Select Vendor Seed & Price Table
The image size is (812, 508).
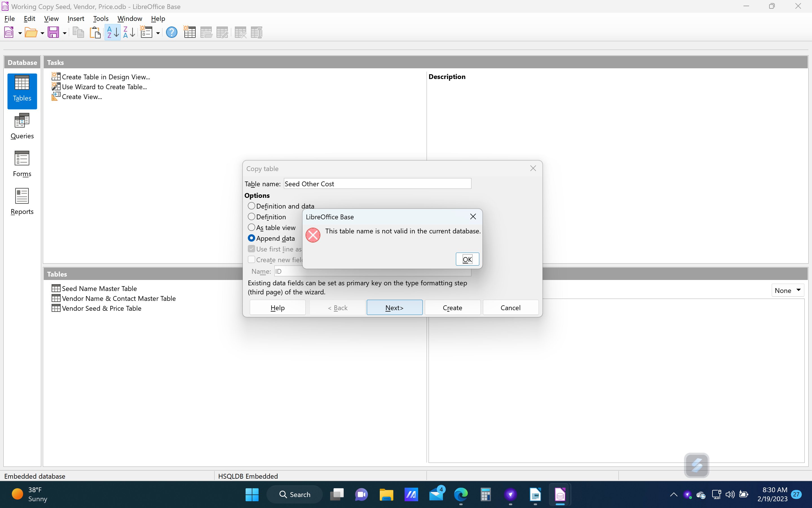97,308
